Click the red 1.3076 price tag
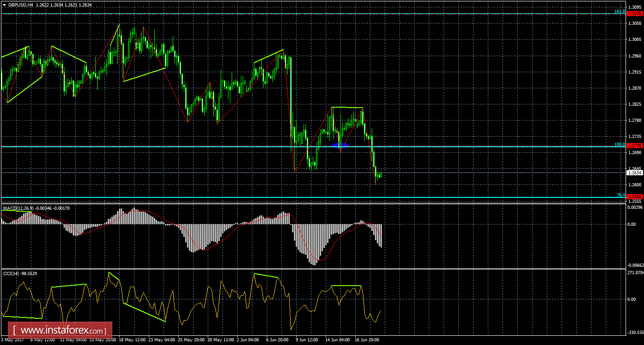The width and height of the screenshot is (644, 345). click(634, 14)
